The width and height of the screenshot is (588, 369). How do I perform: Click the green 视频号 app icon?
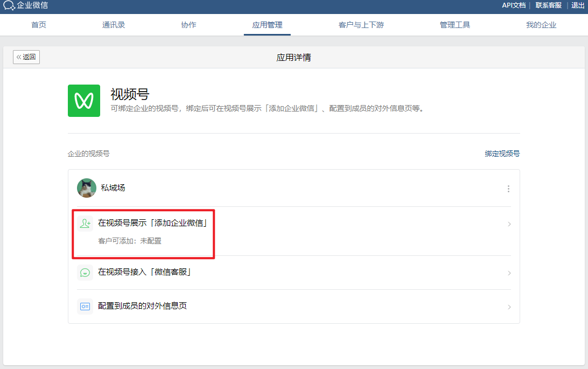pos(84,101)
